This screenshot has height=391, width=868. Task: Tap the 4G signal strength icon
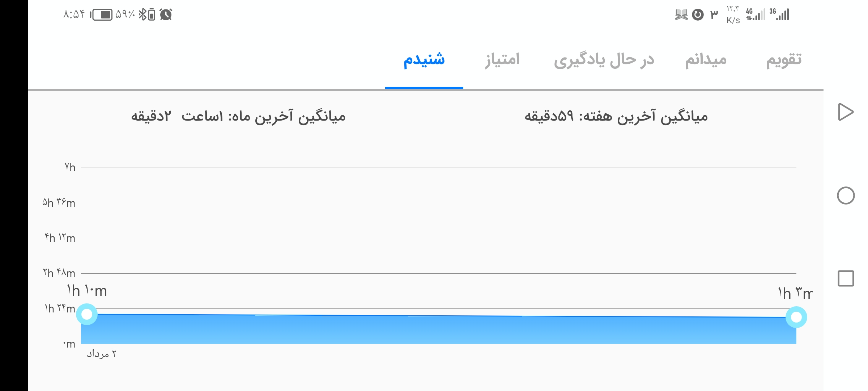[755, 14]
